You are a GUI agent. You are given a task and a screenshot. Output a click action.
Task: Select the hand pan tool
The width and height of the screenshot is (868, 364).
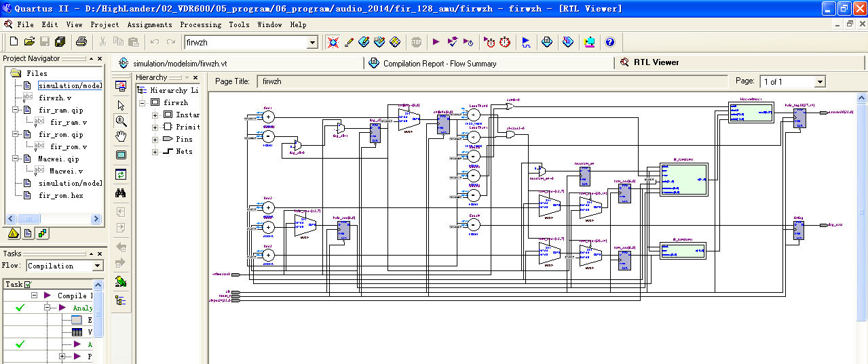click(121, 136)
